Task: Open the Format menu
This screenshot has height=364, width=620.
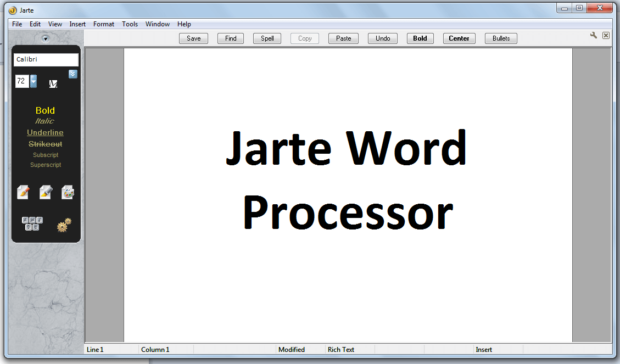Action: (x=104, y=24)
